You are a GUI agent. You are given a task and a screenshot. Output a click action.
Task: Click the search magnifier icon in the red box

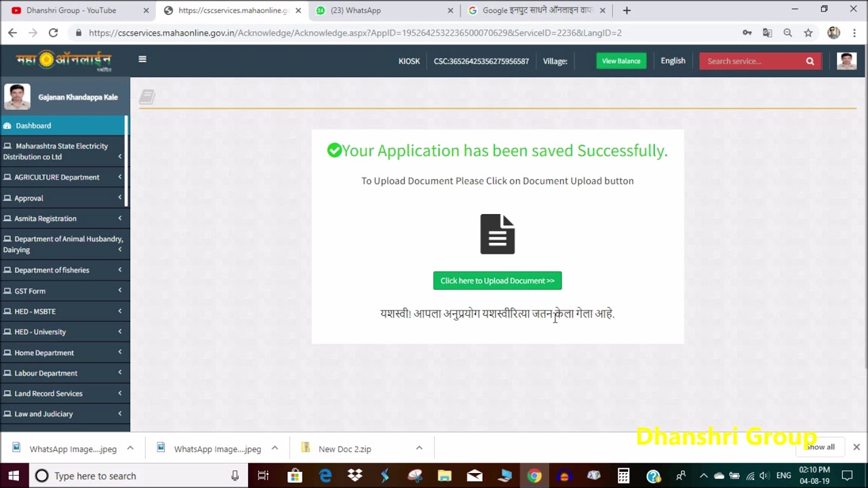coord(810,61)
